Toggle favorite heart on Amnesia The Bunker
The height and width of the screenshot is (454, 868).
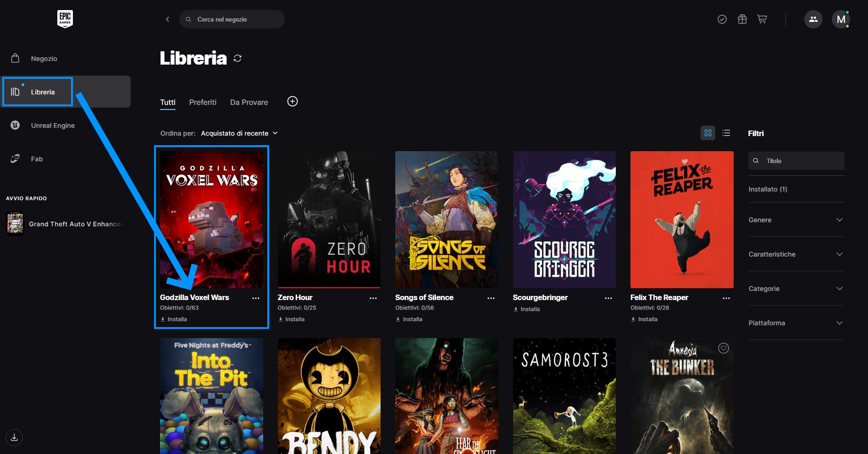point(724,348)
